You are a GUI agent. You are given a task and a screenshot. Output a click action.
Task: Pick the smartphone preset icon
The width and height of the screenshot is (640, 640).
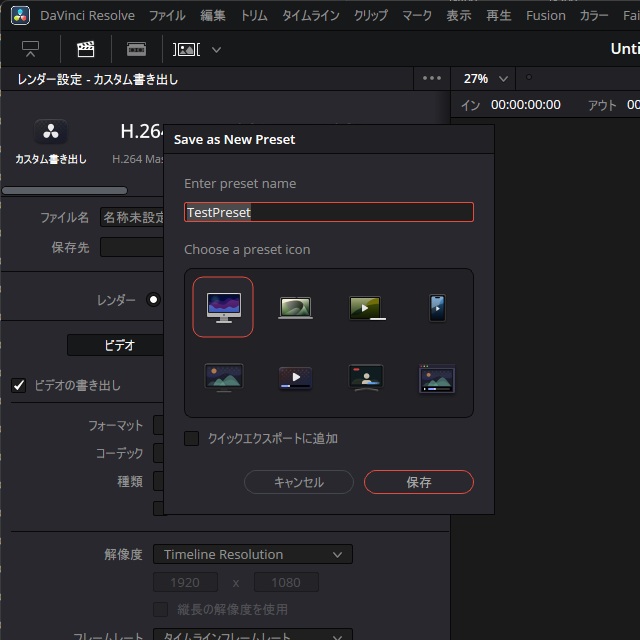click(x=437, y=307)
